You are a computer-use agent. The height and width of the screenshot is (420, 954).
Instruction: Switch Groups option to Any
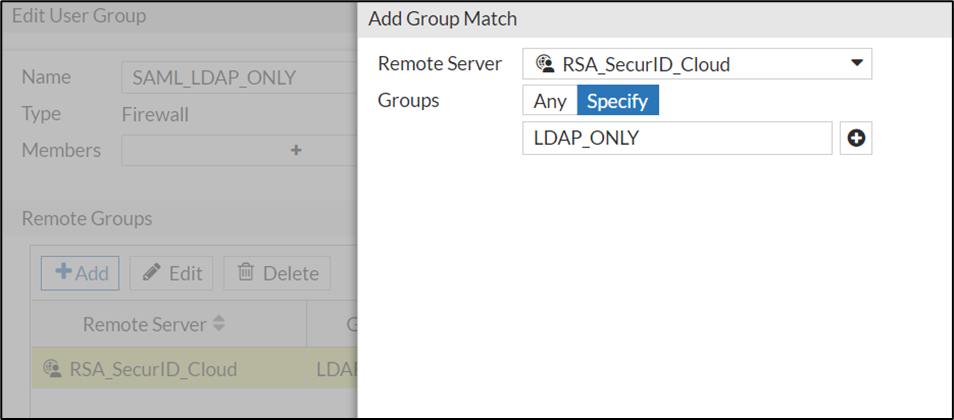pyautogui.click(x=550, y=101)
